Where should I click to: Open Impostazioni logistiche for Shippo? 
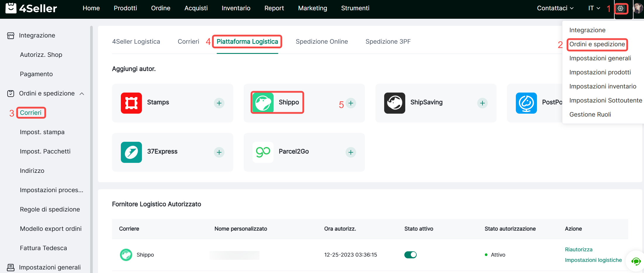coord(593,260)
